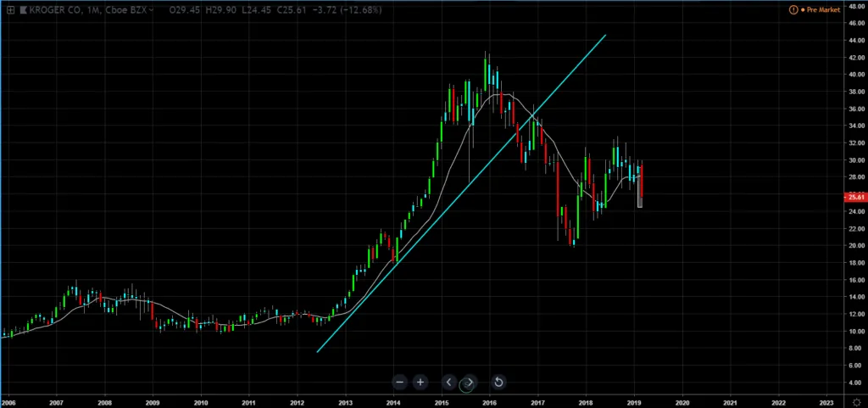The width and height of the screenshot is (868, 408).
Task: Open the KROGER CO symbol title
Action: 55,10
